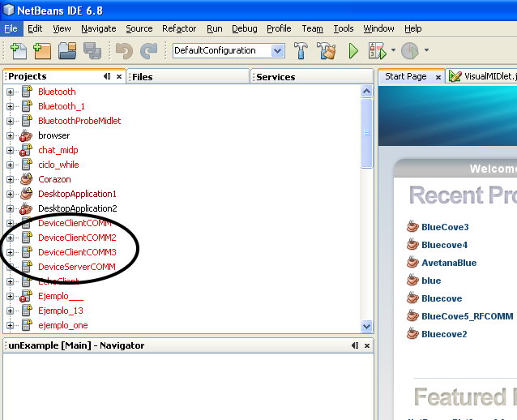Open the AvetanaBlue recent project link
This screenshot has height=420, width=517.
click(x=449, y=263)
